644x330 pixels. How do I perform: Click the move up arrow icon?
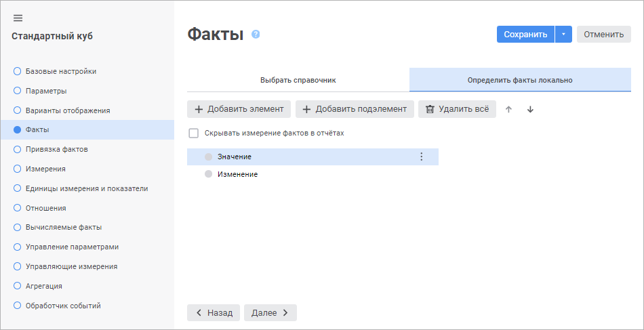coord(509,109)
